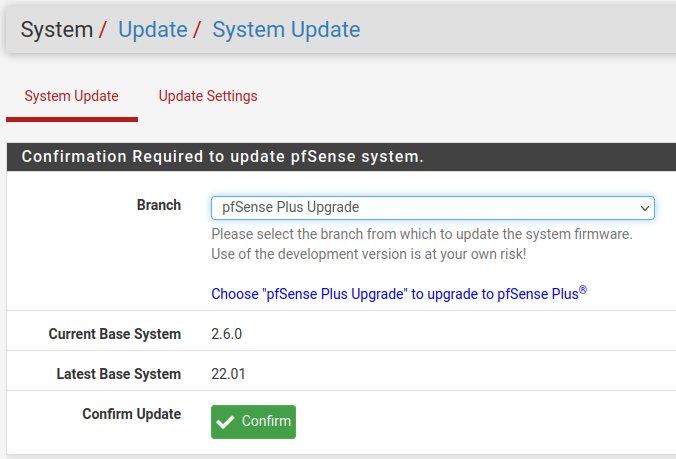Select the current version value 2.6.0
The width and height of the screenshot is (676, 459).
226,334
